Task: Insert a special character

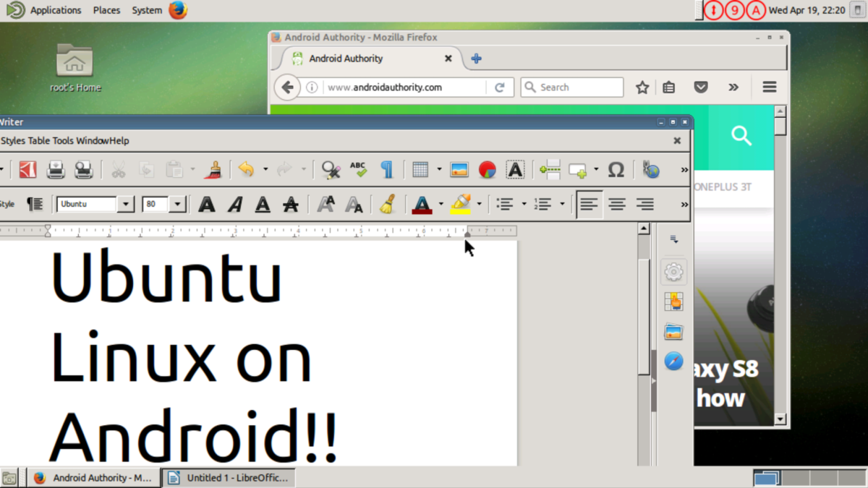Action: [x=616, y=169]
